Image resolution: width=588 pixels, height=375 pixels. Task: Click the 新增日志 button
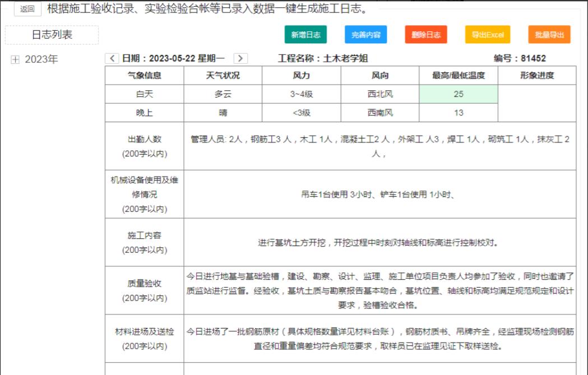point(306,34)
